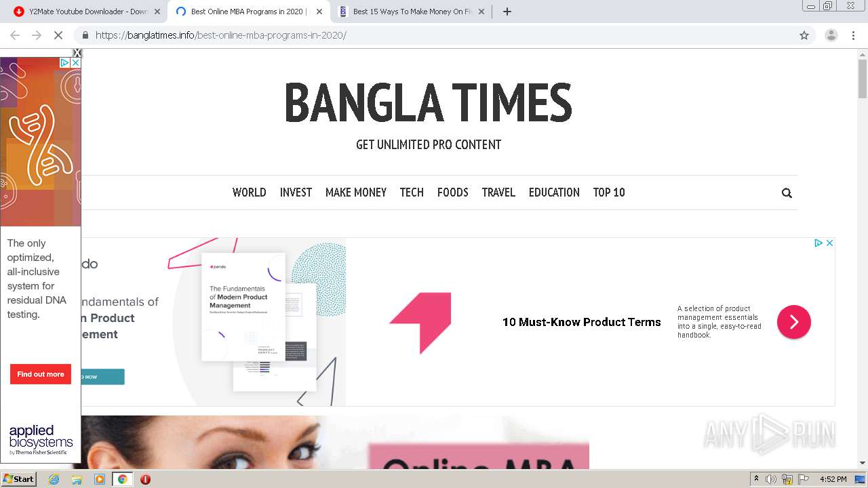
Task: Show hidden system tray icons
Action: [x=757, y=479]
